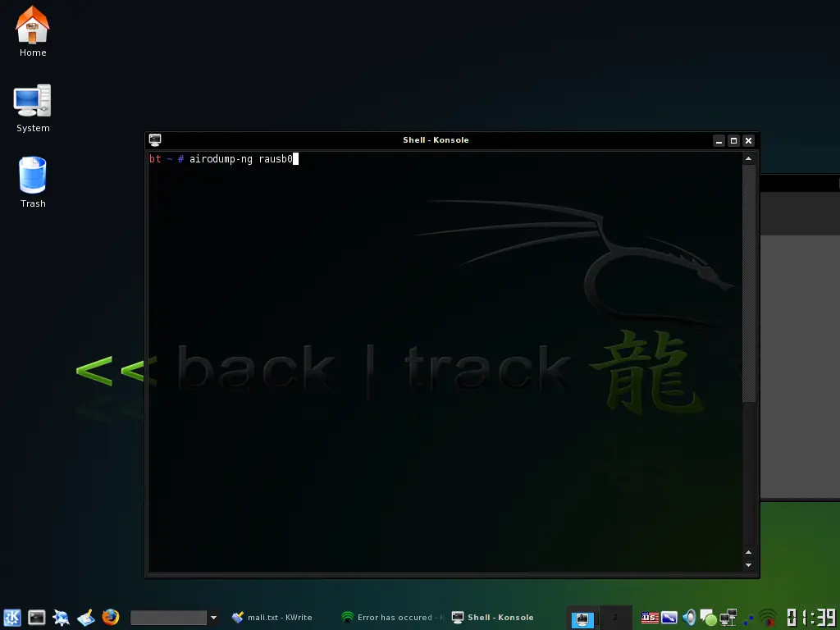The width and height of the screenshot is (840, 630).
Task: Click the US keyboard layout flag
Action: click(650, 618)
